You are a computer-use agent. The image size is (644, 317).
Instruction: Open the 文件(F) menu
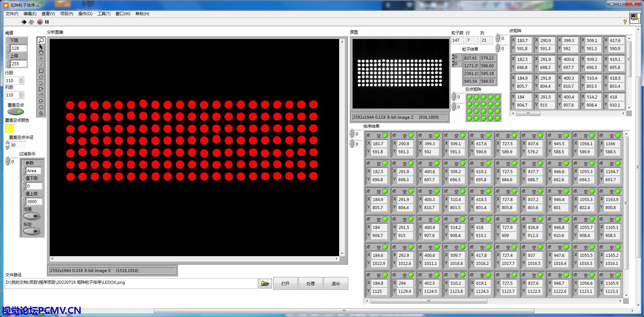pyautogui.click(x=12, y=14)
